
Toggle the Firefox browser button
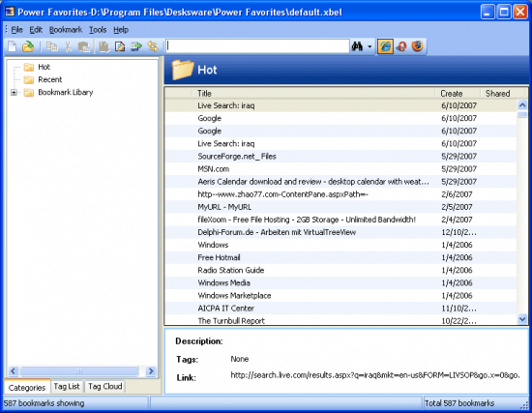417,45
